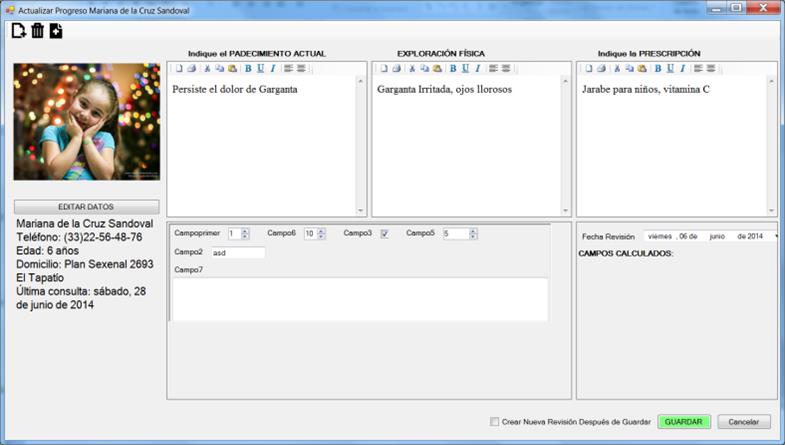Click paste icon in Prescripción editor
Image resolution: width=785 pixels, height=445 pixels.
point(642,69)
